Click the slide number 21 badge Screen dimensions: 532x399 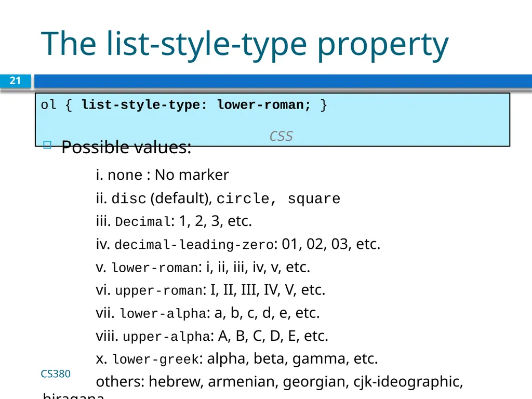(x=15, y=81)
